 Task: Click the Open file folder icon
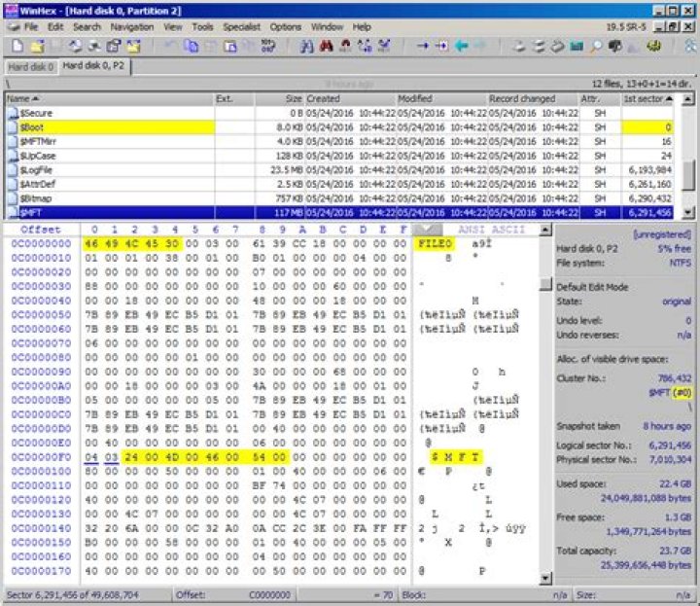click(36, 46)
